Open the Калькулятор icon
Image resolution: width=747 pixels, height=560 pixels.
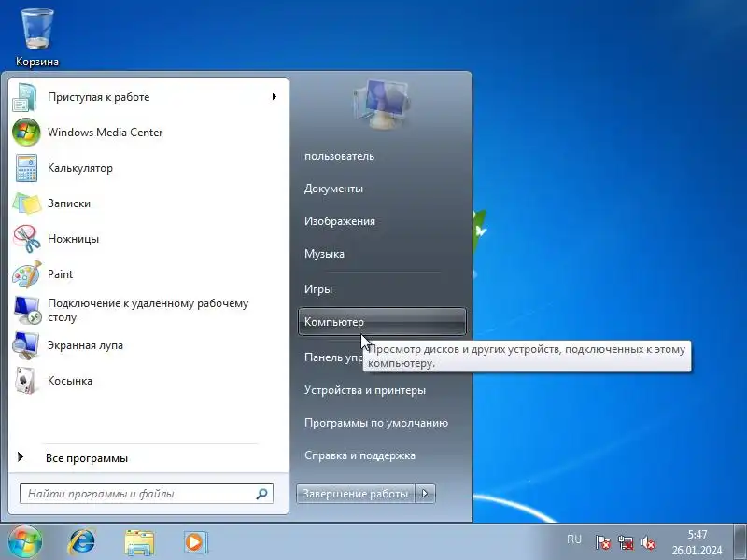tap(26, 168)
